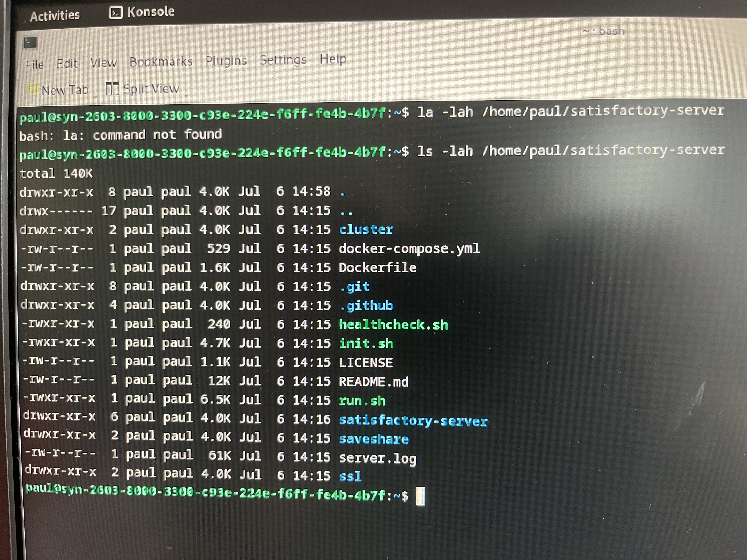This screenshot has width=747, height=560.
Task: Click the 'ls -lah' command text
Action: [x=445, y=151]
